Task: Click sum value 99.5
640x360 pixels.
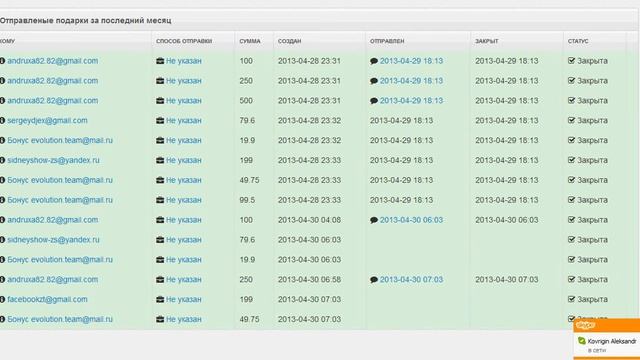Action: [247, 200]
